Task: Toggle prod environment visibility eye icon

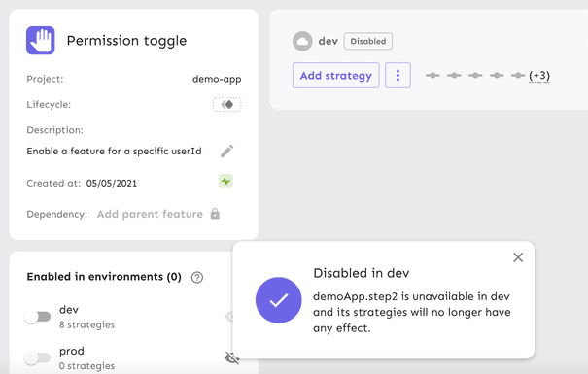Action: tap(232, 357)
